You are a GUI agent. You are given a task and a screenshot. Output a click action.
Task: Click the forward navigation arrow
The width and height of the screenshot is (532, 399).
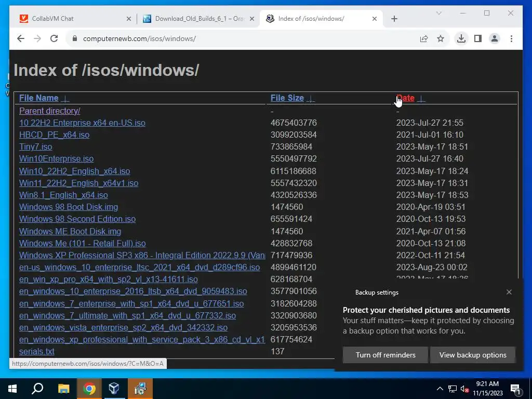(x=37, y=38)
